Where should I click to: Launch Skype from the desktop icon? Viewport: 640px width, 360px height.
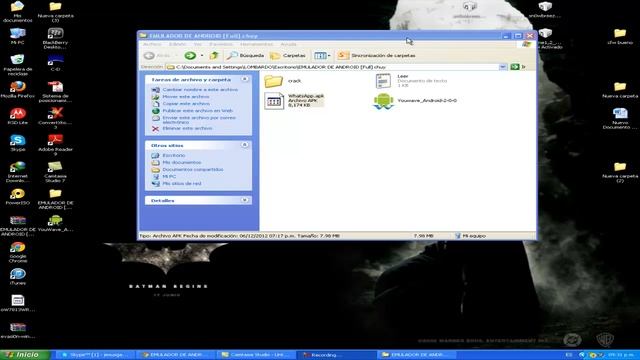click(x=17, y=143)
